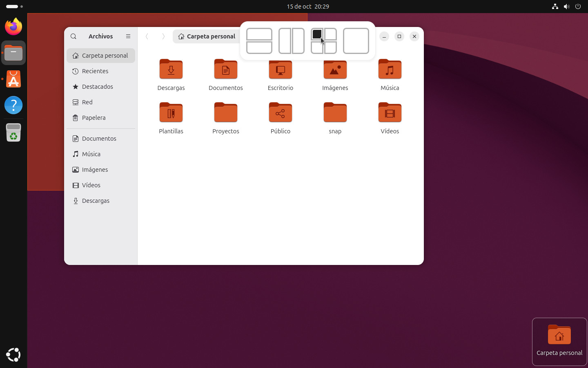Maximize the Archivos window
588x368 pixels.
click(399, 36)
